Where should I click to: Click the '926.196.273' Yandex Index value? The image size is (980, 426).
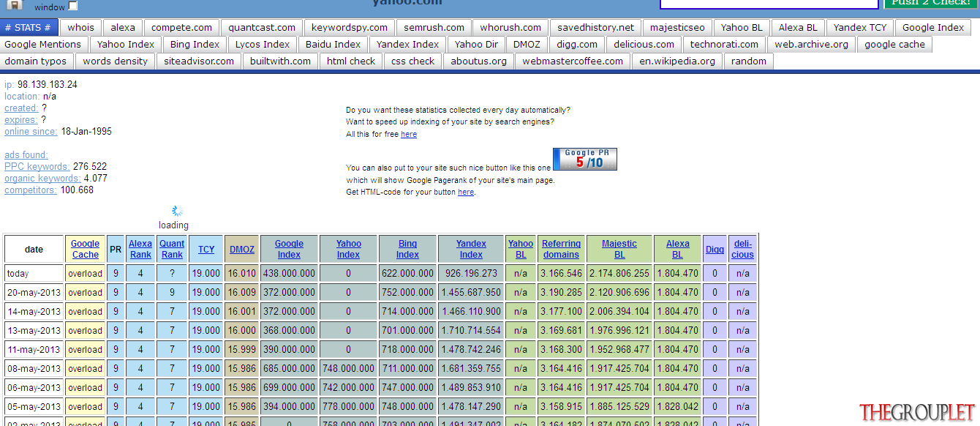click(471, 274)
